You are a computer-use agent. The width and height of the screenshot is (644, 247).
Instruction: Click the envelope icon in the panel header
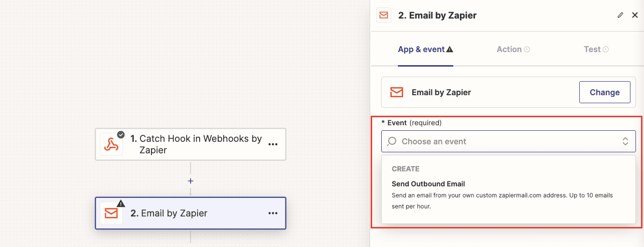384,16
